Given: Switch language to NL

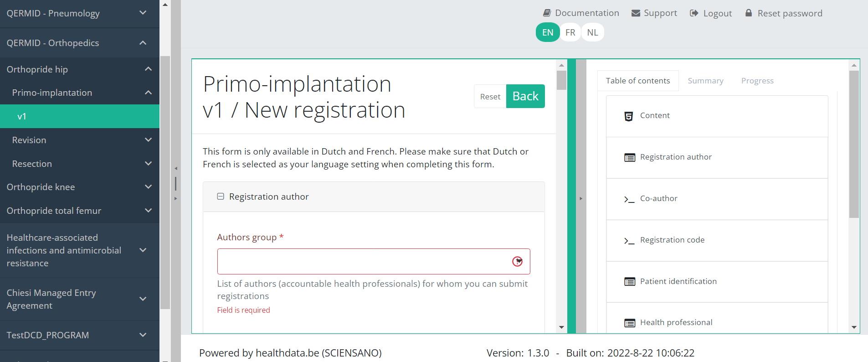Looking at the screenshot, I should [592, 32].
